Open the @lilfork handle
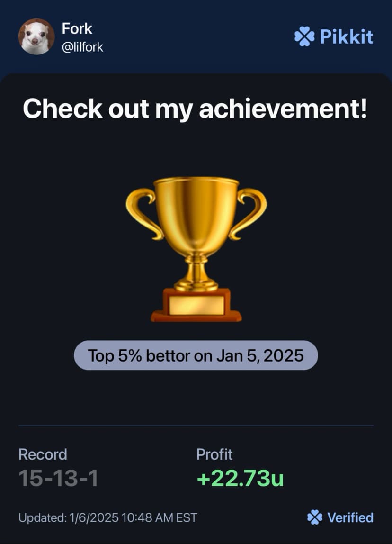The image size is (392, 544). [x=82, y=47]
